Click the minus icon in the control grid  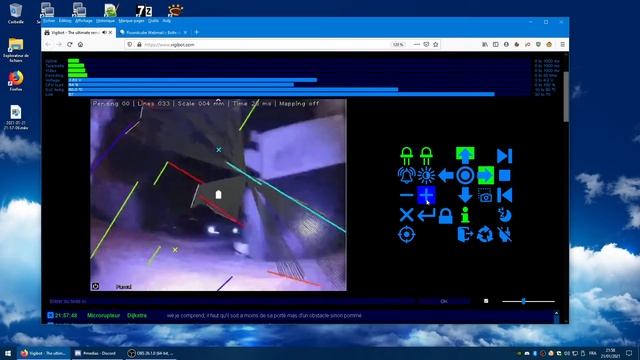pos(406,195)
